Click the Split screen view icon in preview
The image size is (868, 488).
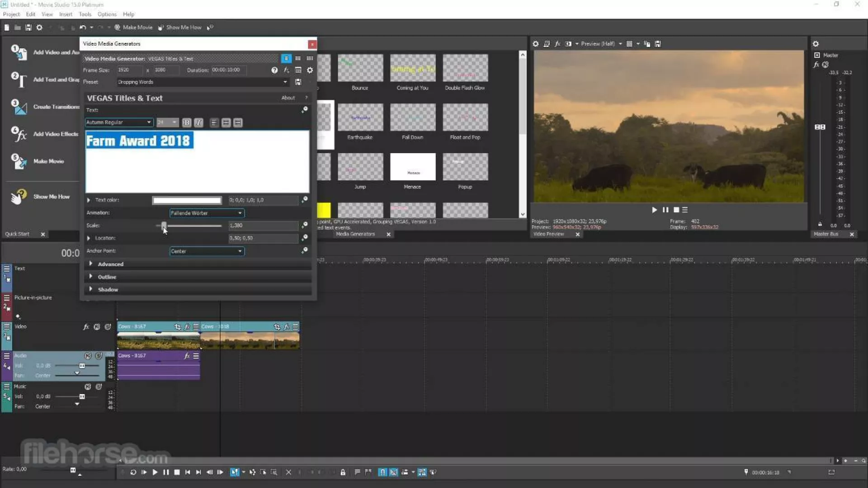(x=568, y=44)
